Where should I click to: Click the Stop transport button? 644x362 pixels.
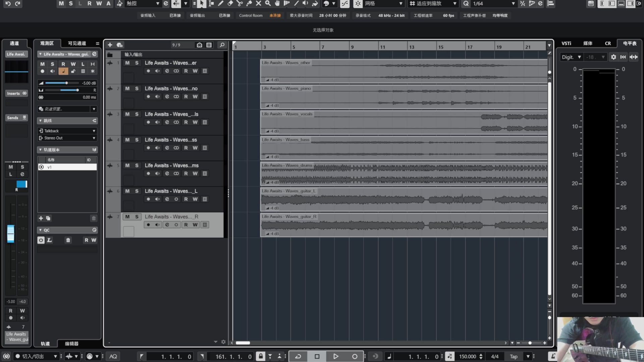click(317, 356)
